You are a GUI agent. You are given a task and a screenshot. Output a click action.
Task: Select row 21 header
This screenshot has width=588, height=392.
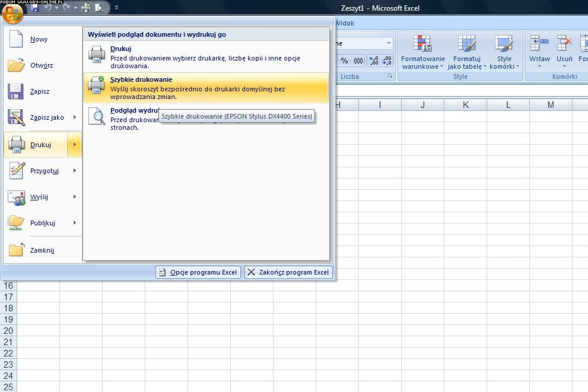point(8,342)
